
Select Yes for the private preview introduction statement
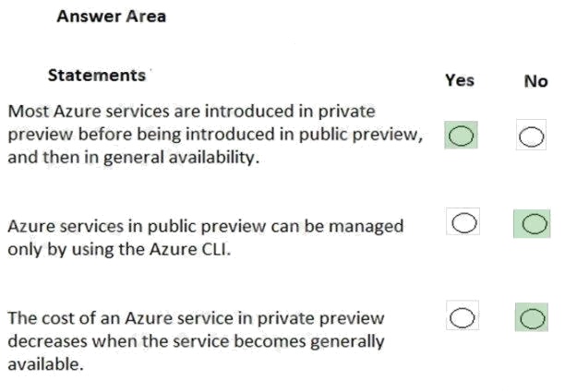pos(461,136)
